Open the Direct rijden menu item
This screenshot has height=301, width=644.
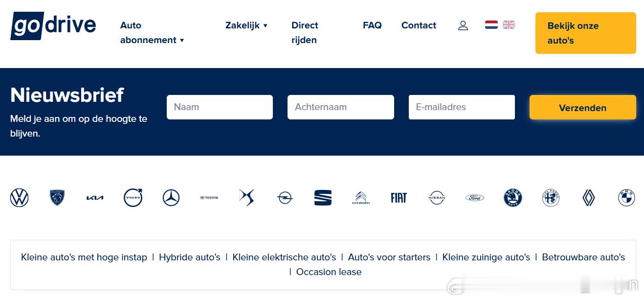pyautogui.click(x=305, y=33)
